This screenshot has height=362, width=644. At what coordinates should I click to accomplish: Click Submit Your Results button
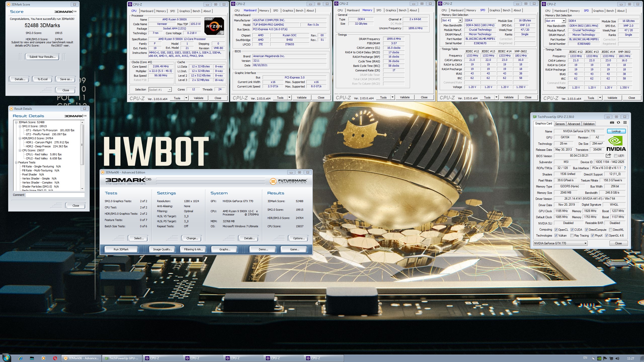(x=42, y=57)
